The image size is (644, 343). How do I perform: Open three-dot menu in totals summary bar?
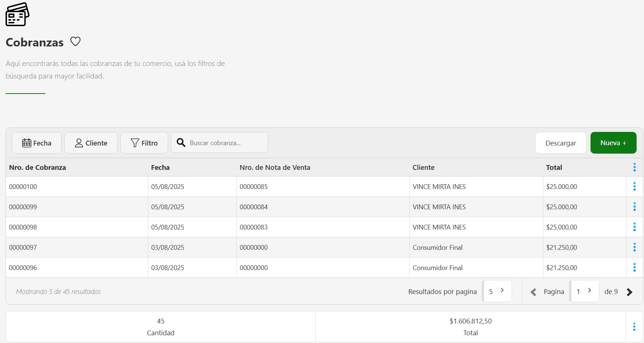pyautogui.click(x=634, y=327)
